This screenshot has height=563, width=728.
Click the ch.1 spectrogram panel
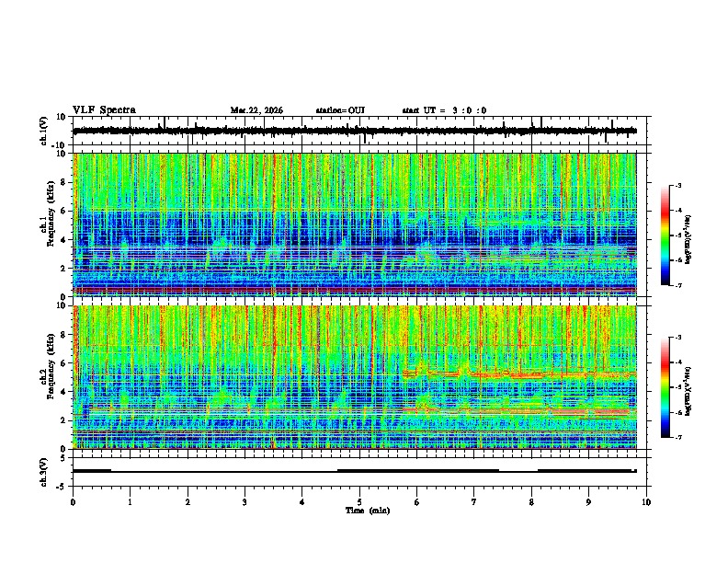355,224
